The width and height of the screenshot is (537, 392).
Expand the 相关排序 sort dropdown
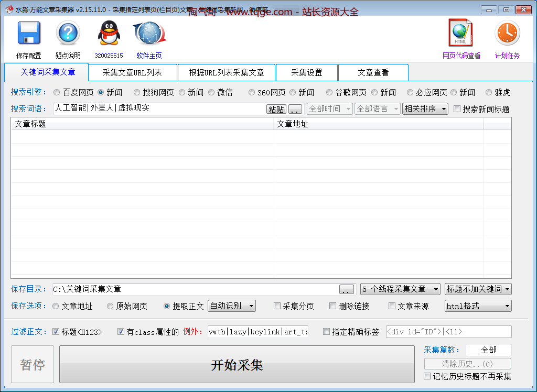(425, 109)
